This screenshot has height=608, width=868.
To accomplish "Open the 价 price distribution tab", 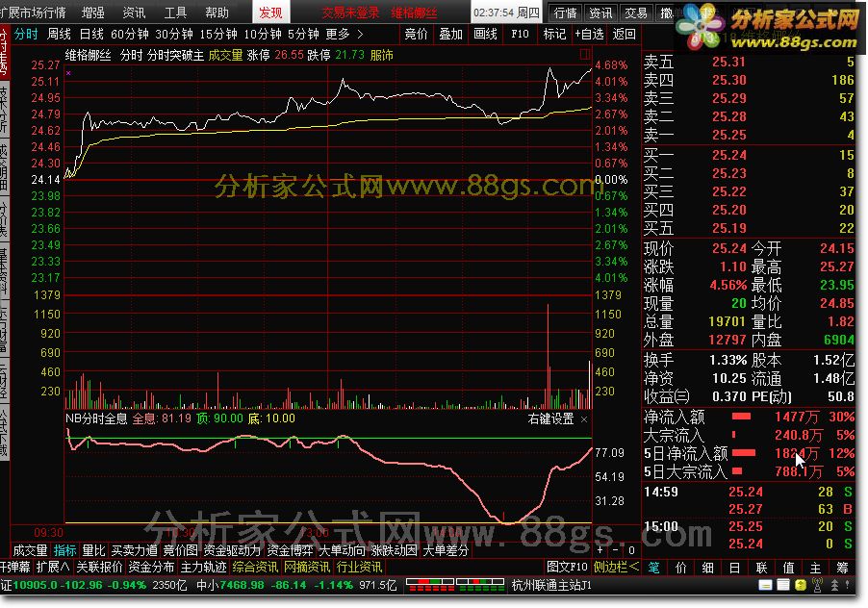I will coord(681,568).
